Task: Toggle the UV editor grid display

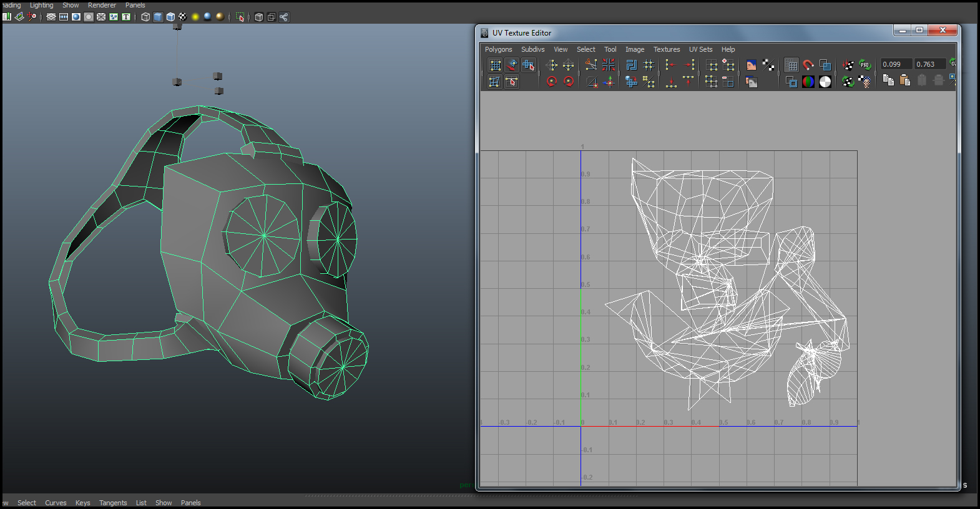Action: [x=791, y=65]
